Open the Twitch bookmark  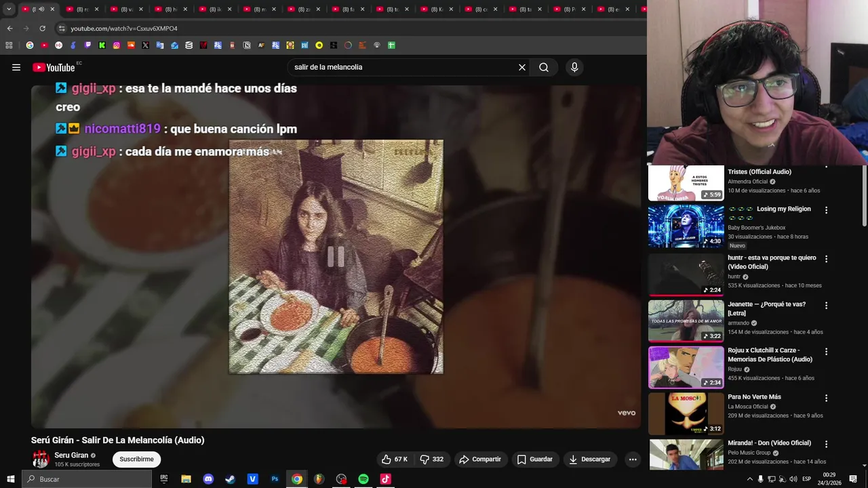pyautogui.click(x=87, y=45)
